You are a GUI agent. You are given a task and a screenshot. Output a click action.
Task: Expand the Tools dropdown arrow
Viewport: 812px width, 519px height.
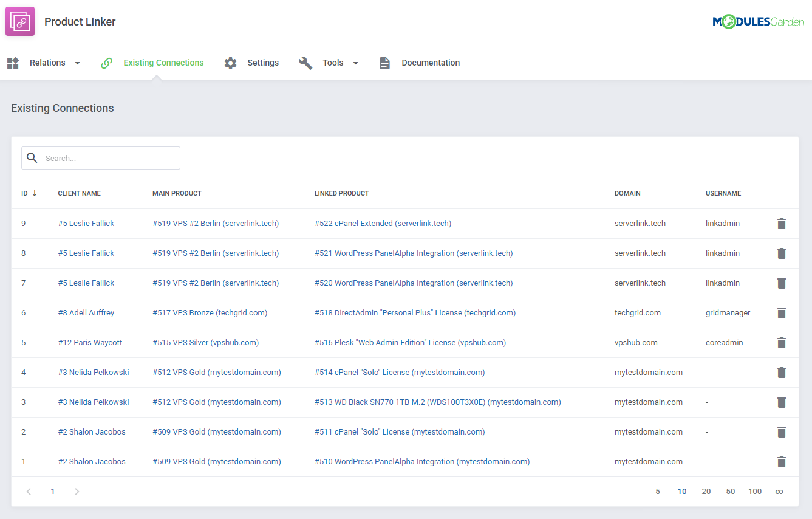(355, 63)
